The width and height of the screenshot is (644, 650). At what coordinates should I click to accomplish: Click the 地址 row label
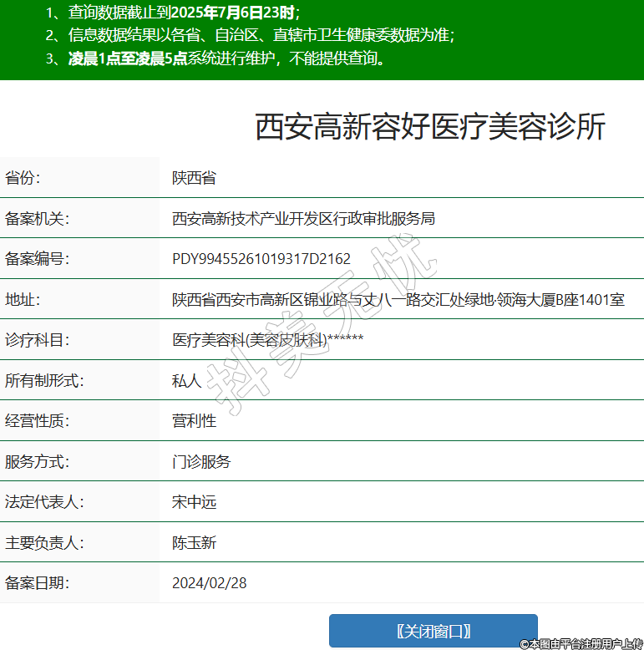pyautogui.click(x=23, y=299)
